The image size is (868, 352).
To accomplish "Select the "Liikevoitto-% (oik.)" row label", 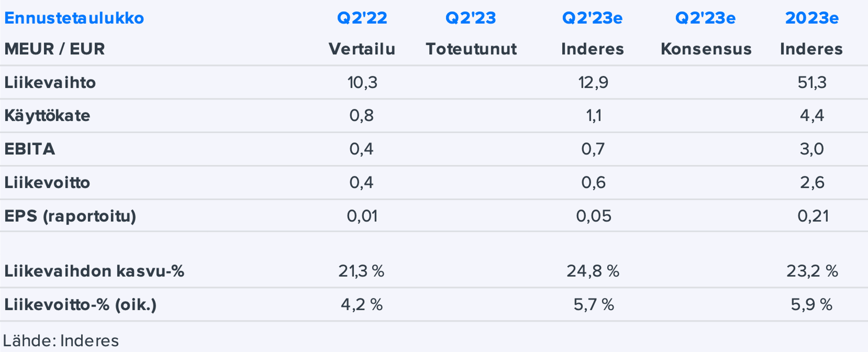I will pos(80,305).
